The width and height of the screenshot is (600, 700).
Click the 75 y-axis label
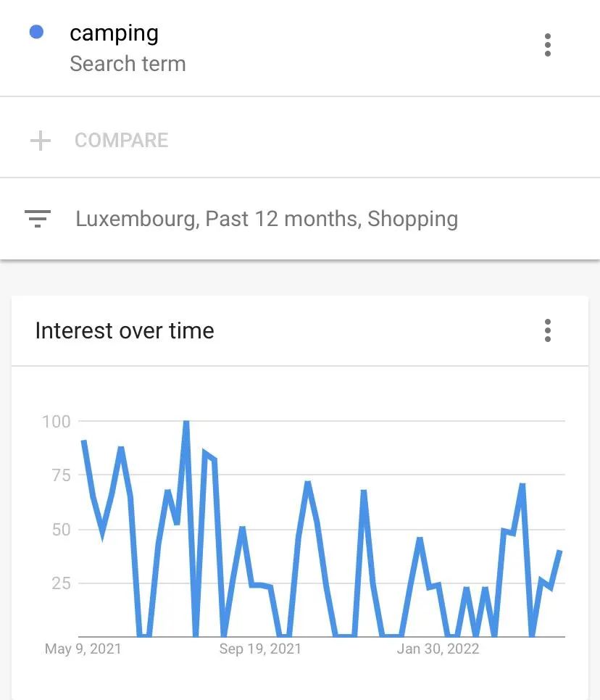tap(61, 475)
